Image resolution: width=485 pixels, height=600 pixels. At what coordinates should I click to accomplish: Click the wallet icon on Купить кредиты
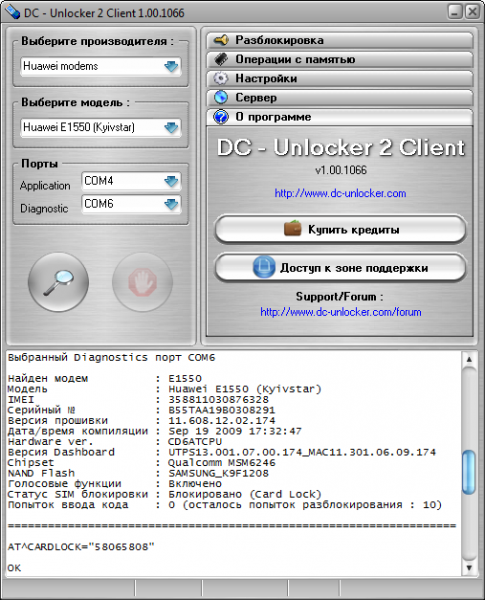tap(293, 228)
